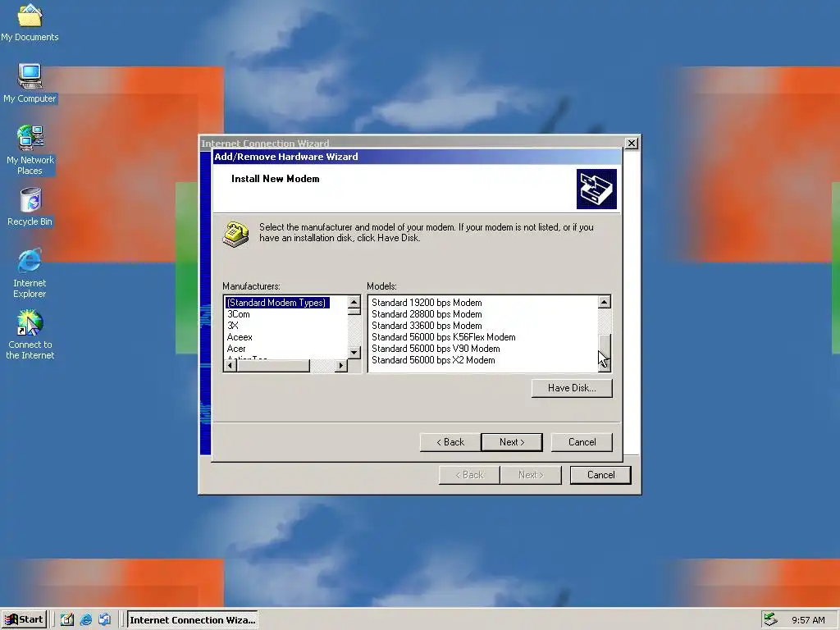The height and width of the screenshot is (630, 840).
Task: Click Cancel in Add/Remove Hardware Wizard
Action: tap(582, 442)
